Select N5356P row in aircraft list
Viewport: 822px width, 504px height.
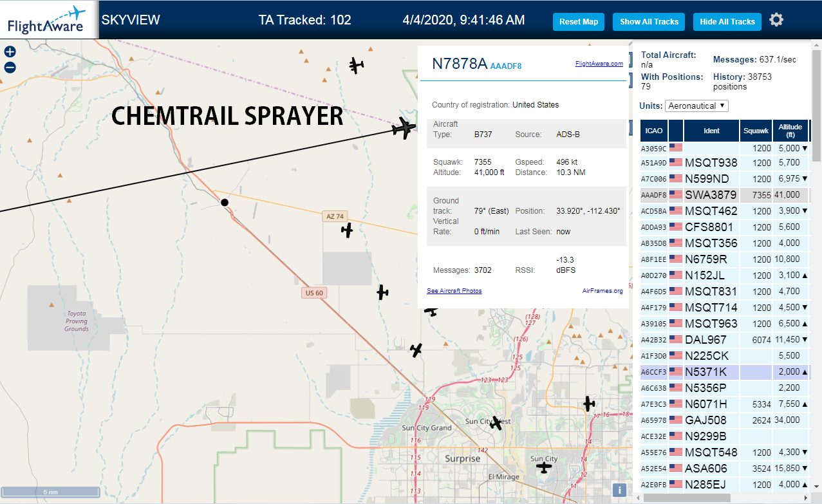pyautogui.click(x=724, y=388)
